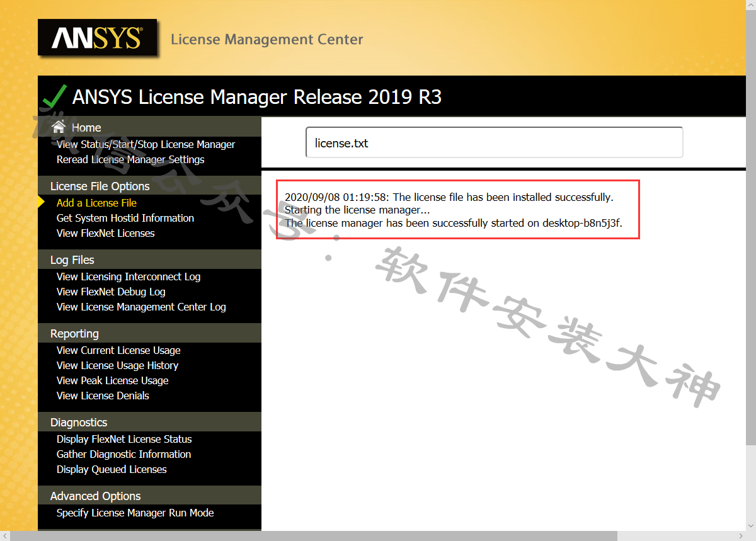
Task: Select View FlexNet Licenses
Action: pyautogui.click(x=105, y=233)
